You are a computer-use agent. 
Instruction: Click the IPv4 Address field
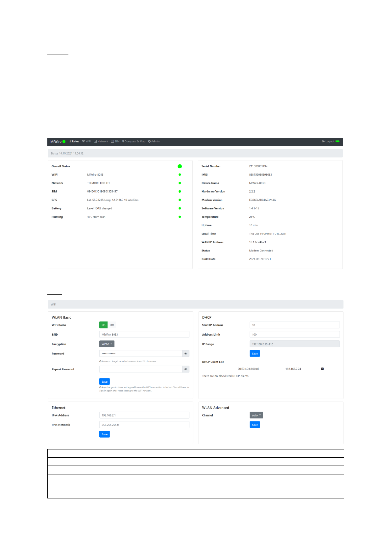144,416
